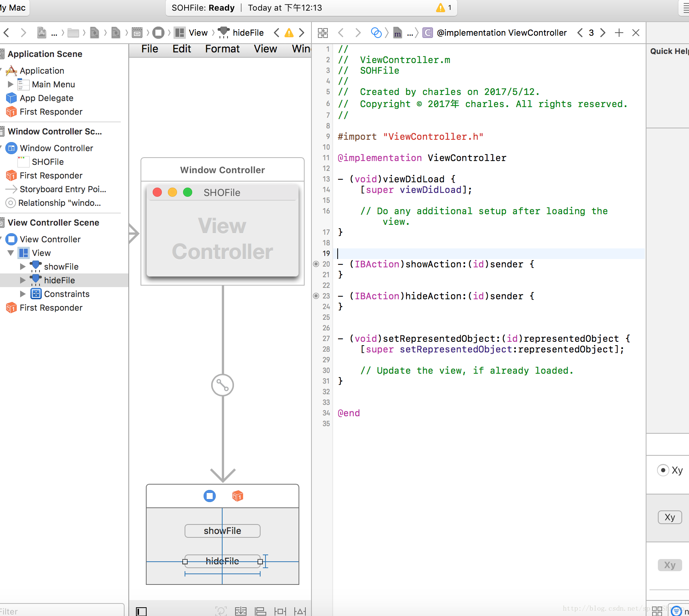Image resolution: width=689 pixels, height=616 pixels.
Task: Click the showAction connection indicator circle
Action: click(x=316, y=264)
